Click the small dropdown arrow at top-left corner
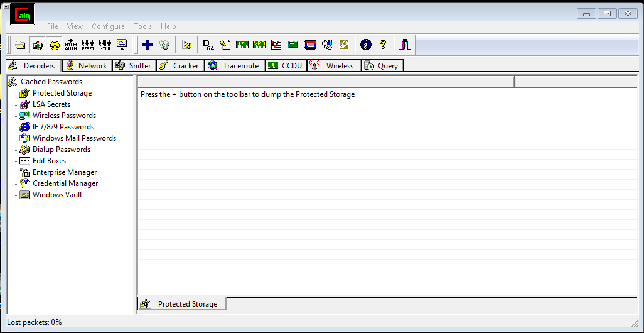644x333 pixels. [6, 6]
